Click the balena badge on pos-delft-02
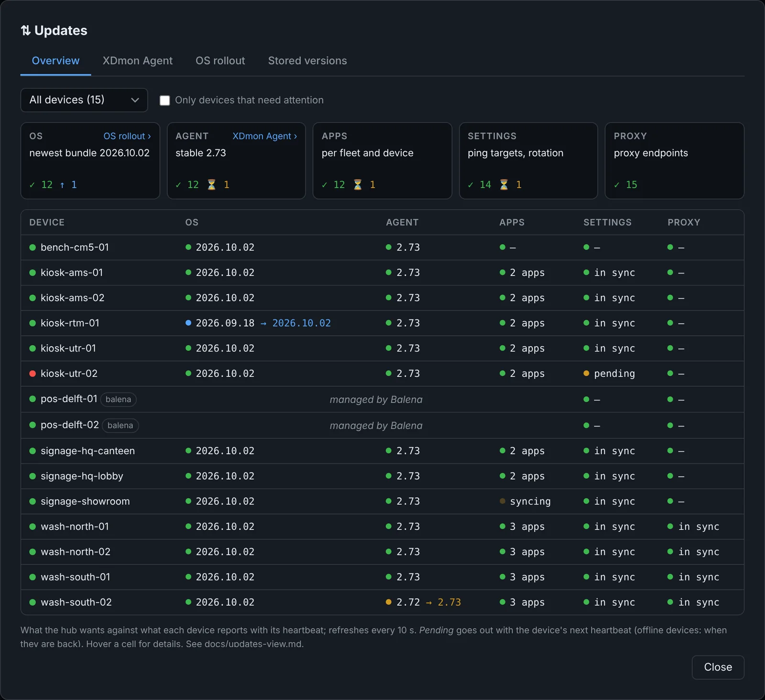765x700 pixels. [120, 426]
